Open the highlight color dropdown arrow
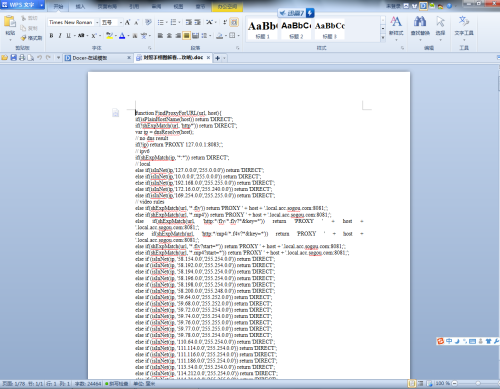The height and width of the screenshot is (389, 500). (116, 35)
